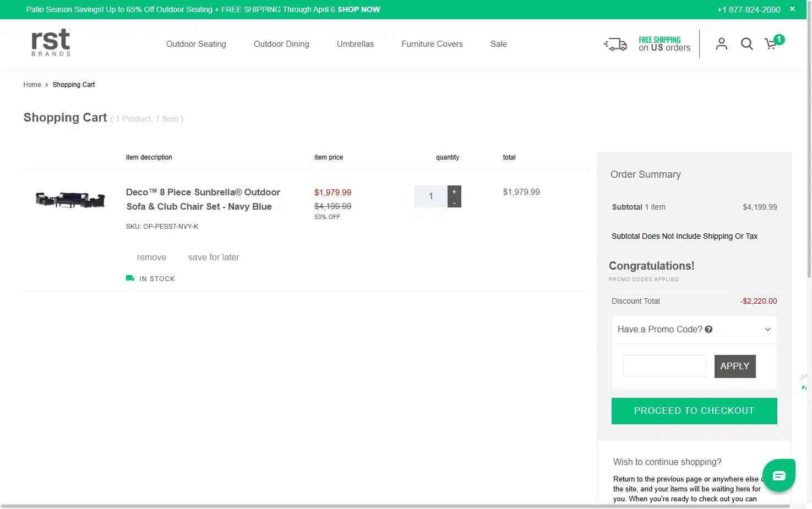Decrease quantity with the minus button
Screen dimensions: 812x509
pos(454,202)
